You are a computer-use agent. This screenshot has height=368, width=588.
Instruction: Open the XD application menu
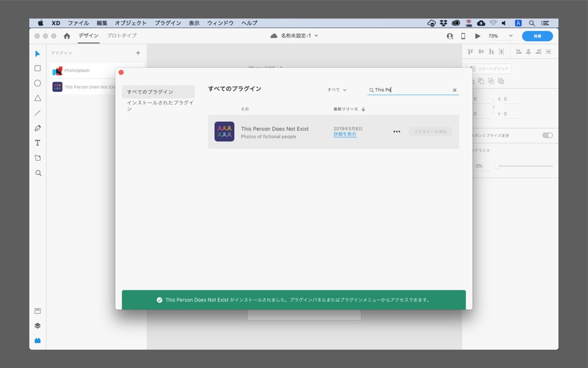tap(56, 23)
